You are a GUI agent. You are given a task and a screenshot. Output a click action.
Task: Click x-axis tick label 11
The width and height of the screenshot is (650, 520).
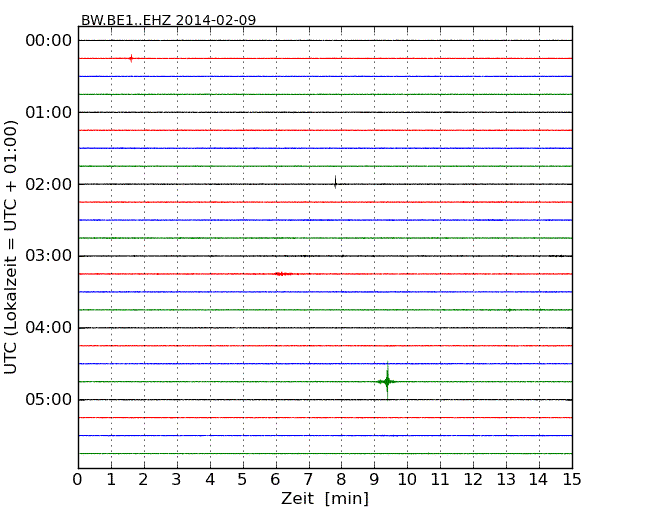[x=440, y=480]
